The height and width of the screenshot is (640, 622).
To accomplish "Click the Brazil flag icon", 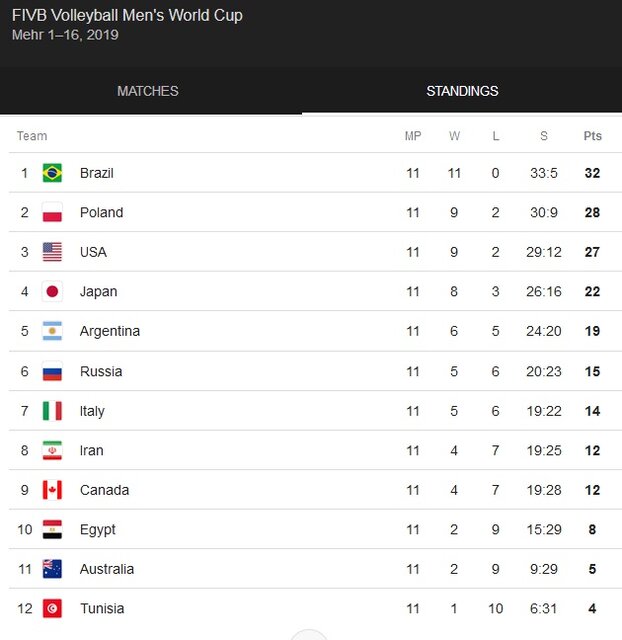I will 52,173.
